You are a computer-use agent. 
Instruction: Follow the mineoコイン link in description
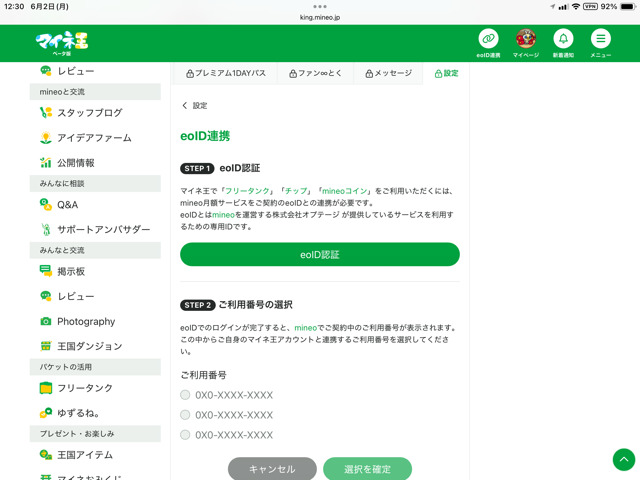[x=344, y=191]
